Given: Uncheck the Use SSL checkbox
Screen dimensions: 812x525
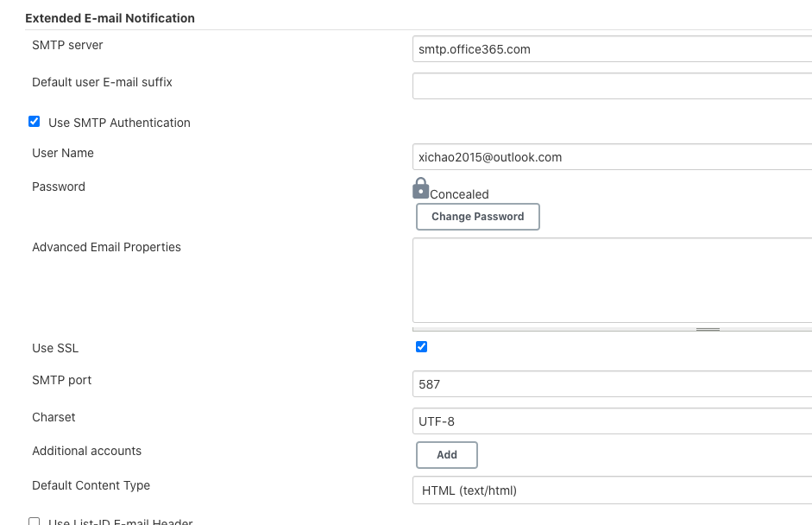Looking at the screenshot, I should point(421,347).
